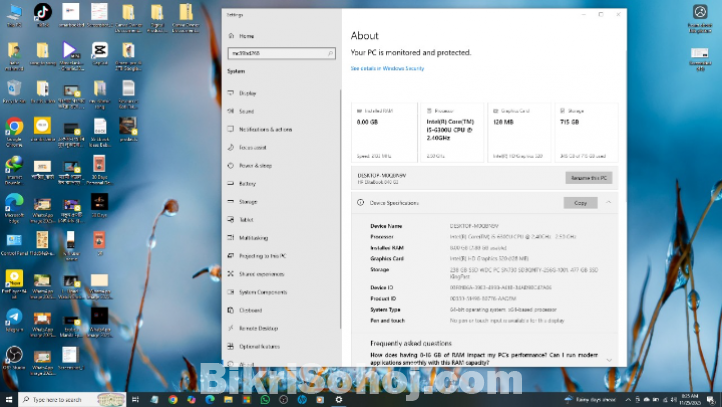Click the Installed RAM summary card
The image size is (722, 407).
(384, 133)
